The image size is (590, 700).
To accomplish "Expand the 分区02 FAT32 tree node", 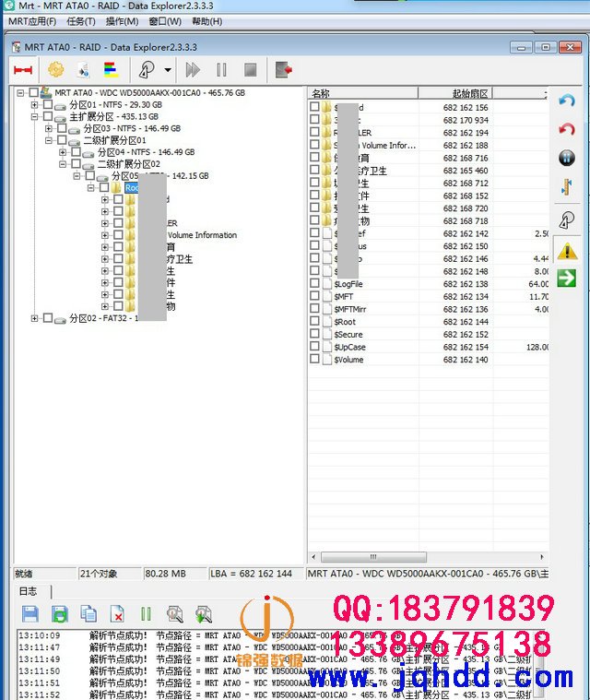I will [34, 318].
